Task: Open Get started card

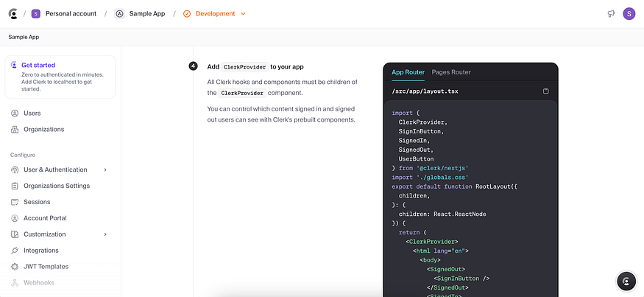Action: [60, 77]
